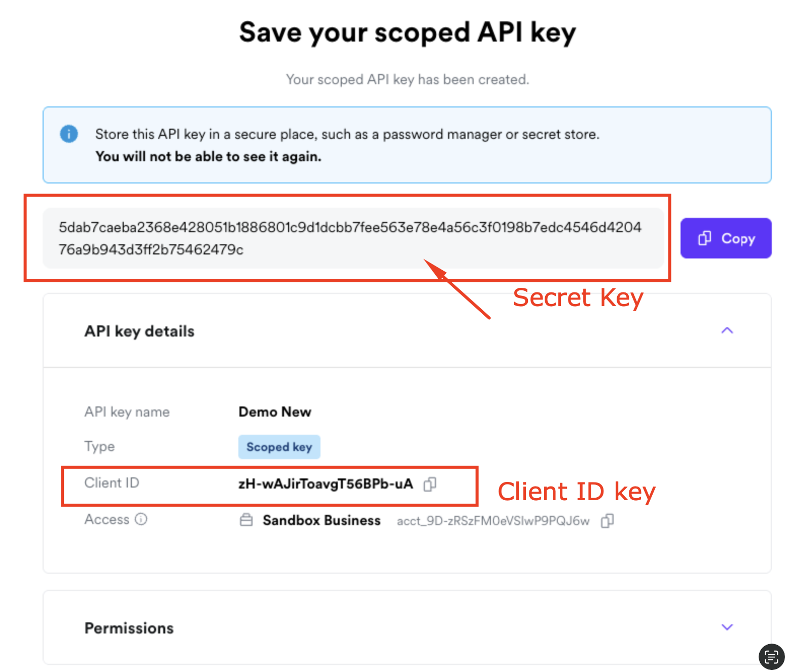Image resolution: width=785 pixels, height=672 pixels.
Task: Click the acct_9D account ID text
Action: (x=493, y=521)
